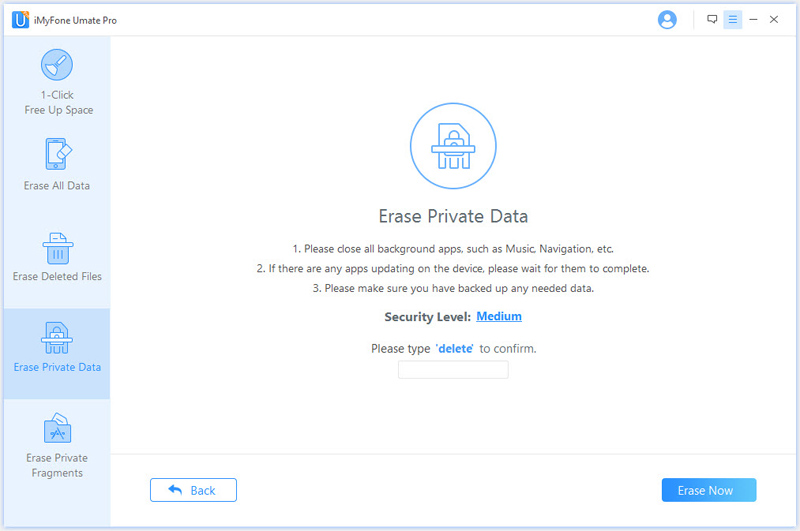
Task: Select the Erase Private Data shredder icon in sidebar
Action: (56, 338)
